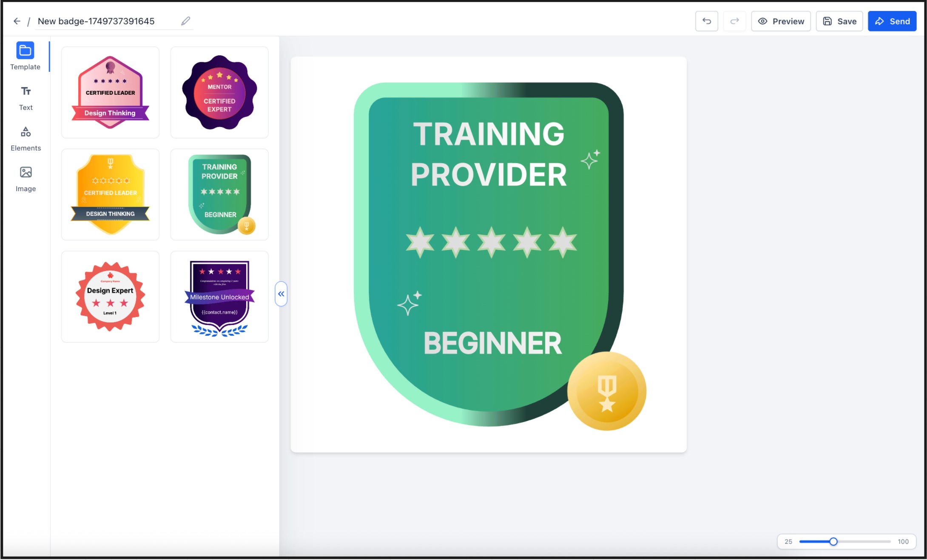927x560 pixels.
Task: Choose the yellow Design Thinking template
Action: pos(110,194)
